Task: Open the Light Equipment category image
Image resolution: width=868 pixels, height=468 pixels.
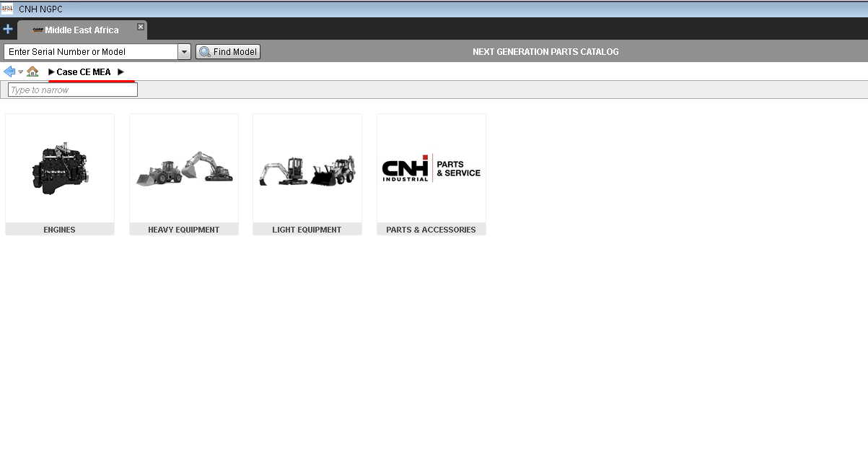Action: tap(307, 168)
